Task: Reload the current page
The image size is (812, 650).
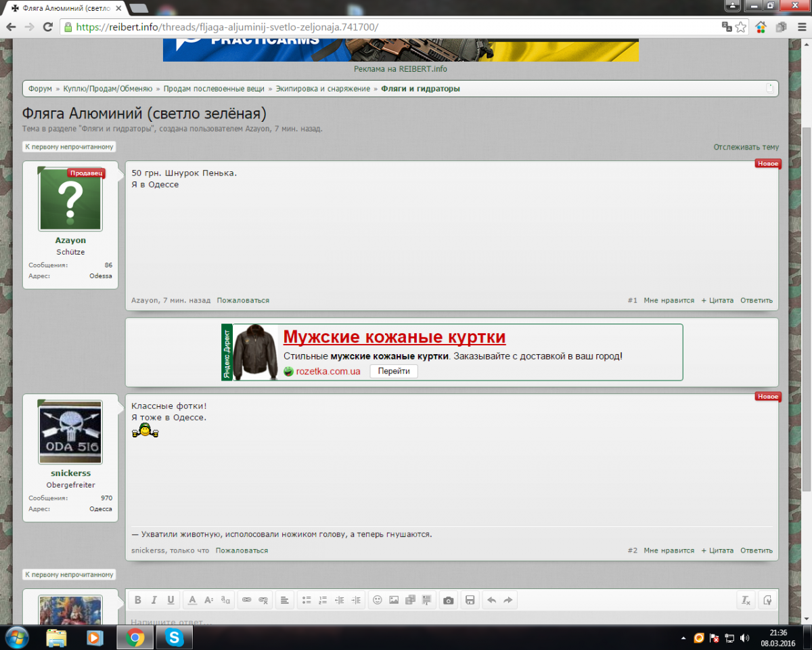Action: [x=47, y=27]
